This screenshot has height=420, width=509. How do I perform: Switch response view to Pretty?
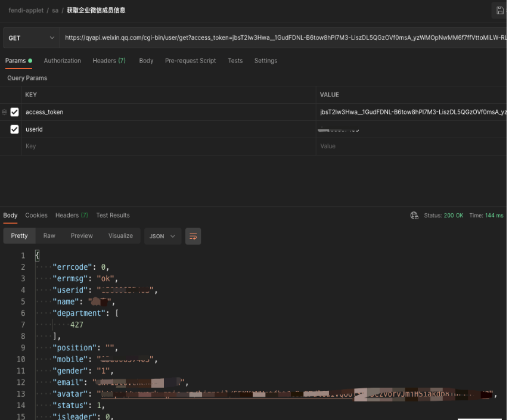click(20, 236)
